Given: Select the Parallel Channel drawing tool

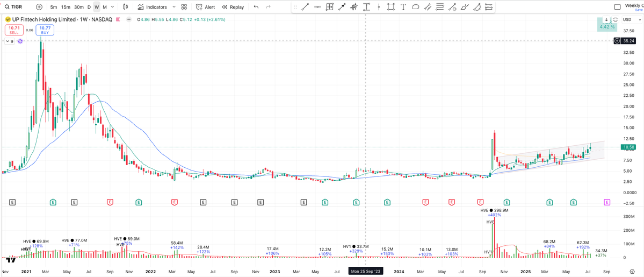Looking at the screenshot, I should (x=428, y=7).
